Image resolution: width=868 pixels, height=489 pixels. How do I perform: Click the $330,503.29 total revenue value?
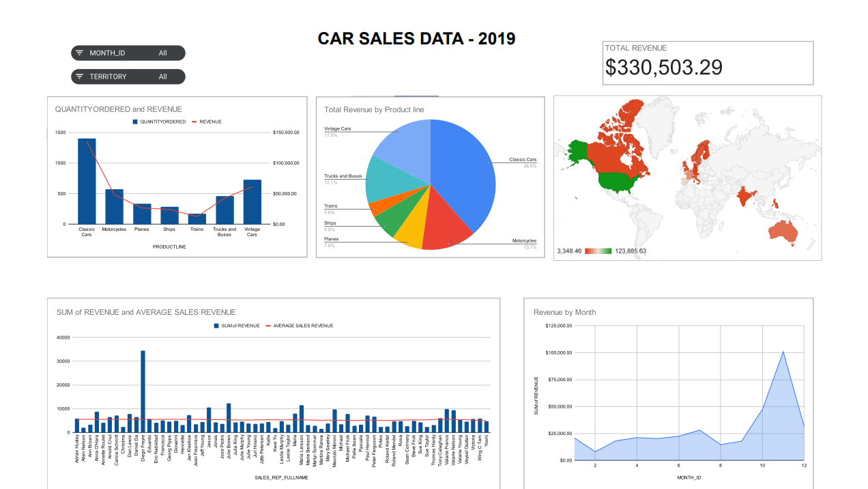(x=664, y=67)
